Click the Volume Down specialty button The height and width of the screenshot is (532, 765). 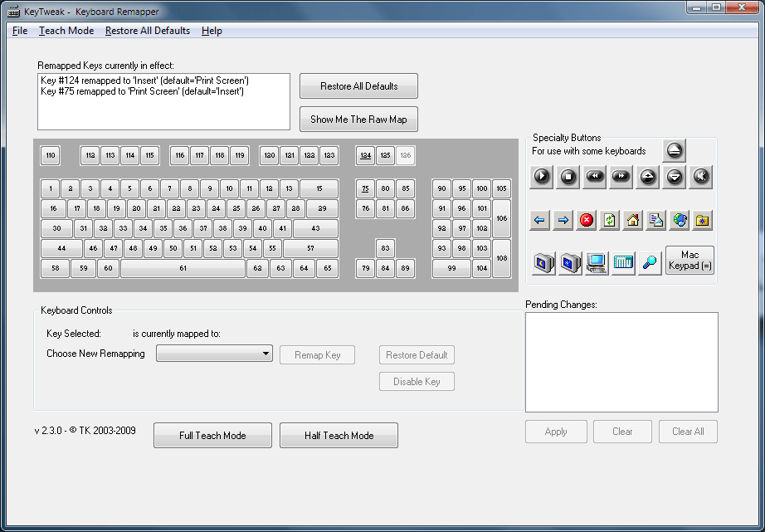click(x=675, y=177)
